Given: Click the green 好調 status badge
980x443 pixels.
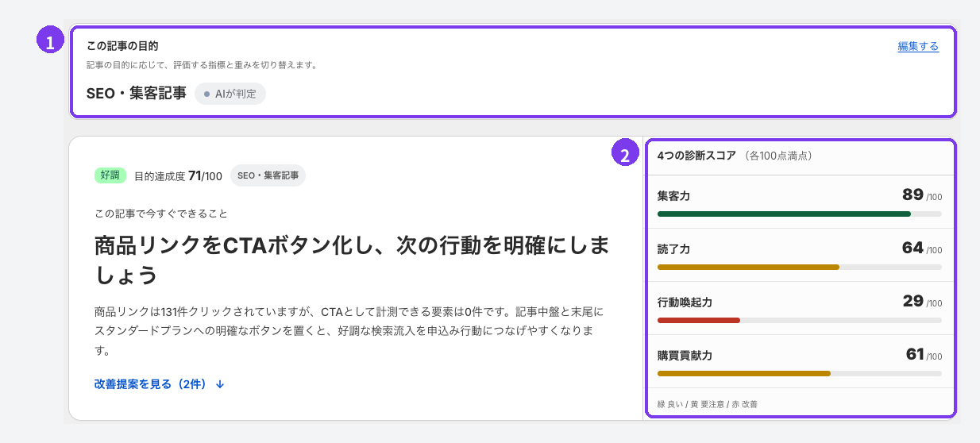Looking at the screenshot, I should (x=110, y=175).
